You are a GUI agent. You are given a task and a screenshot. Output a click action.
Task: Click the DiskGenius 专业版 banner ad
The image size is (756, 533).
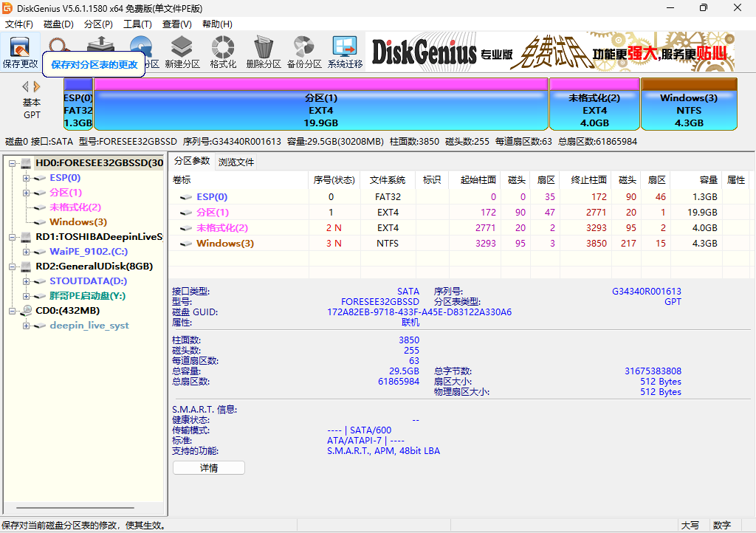550,52
